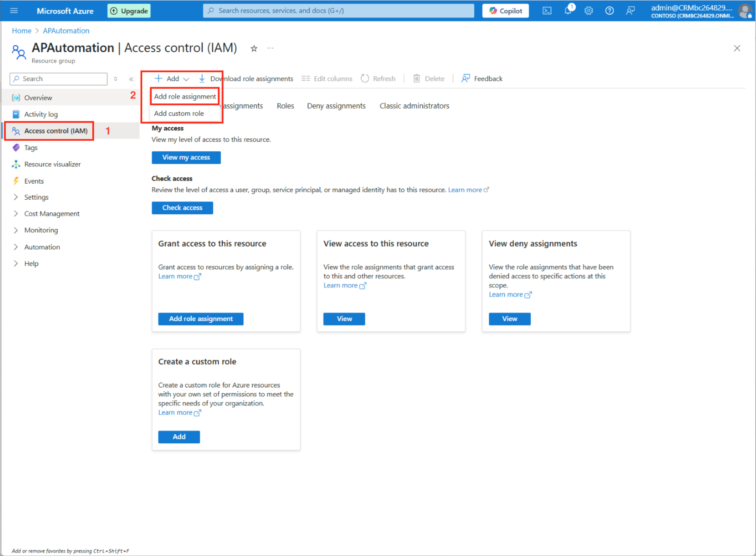Expand the Monitoring section
This screenshot has width=756, height=556.
coord(41,230)
